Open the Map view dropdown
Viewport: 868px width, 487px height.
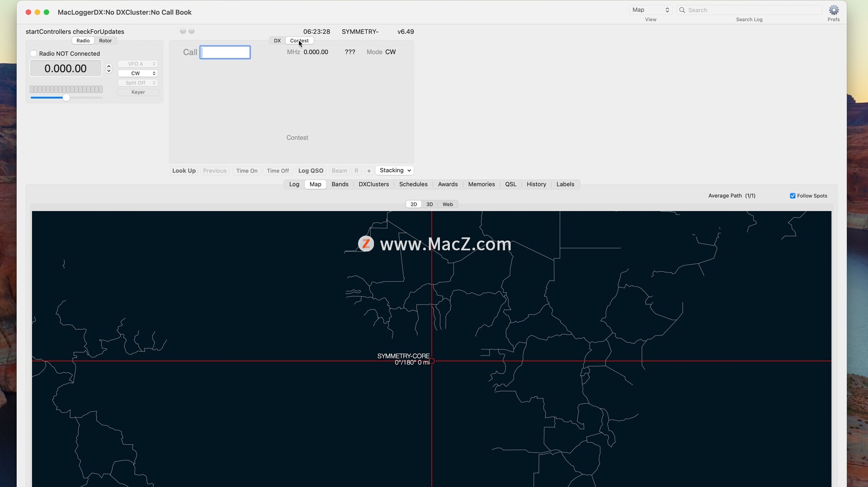(650, 10)
